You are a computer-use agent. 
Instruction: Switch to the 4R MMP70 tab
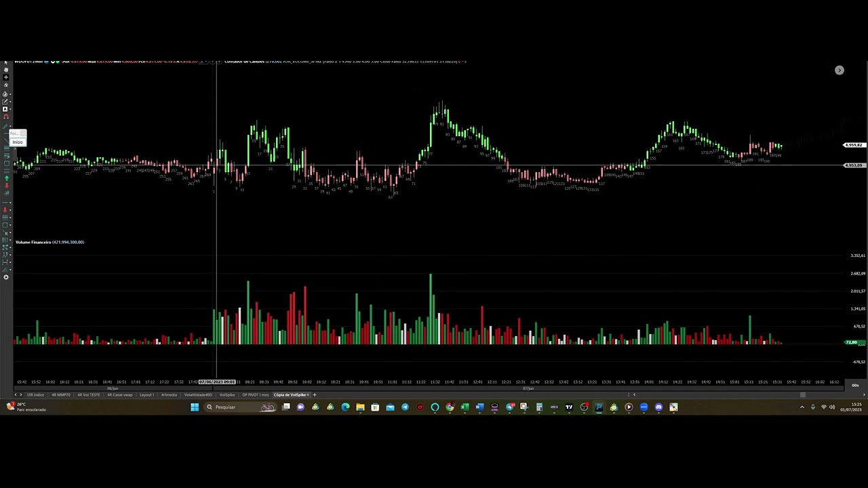click(x=61, y=394)
